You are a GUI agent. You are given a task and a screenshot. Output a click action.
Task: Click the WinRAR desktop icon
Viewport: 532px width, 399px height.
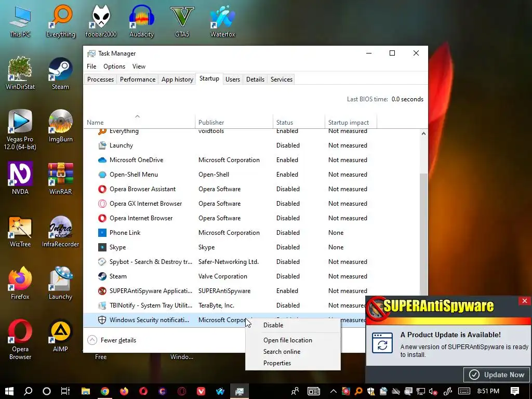60,179
